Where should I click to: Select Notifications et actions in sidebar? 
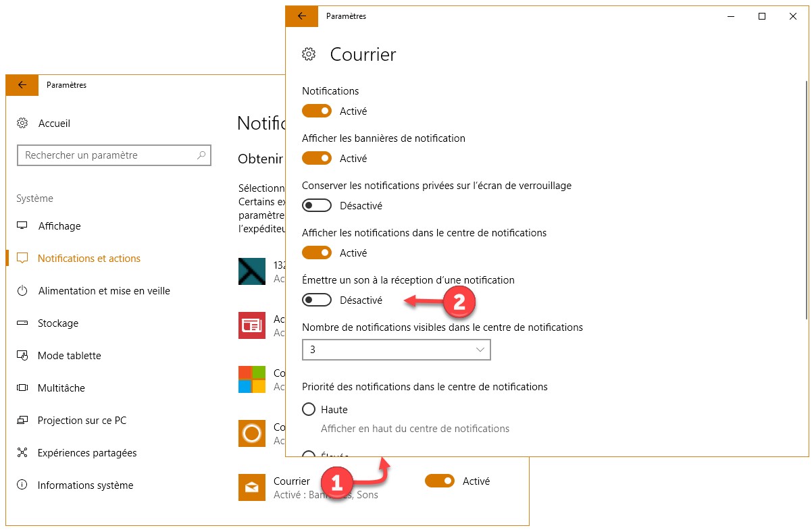click(89, 259)
